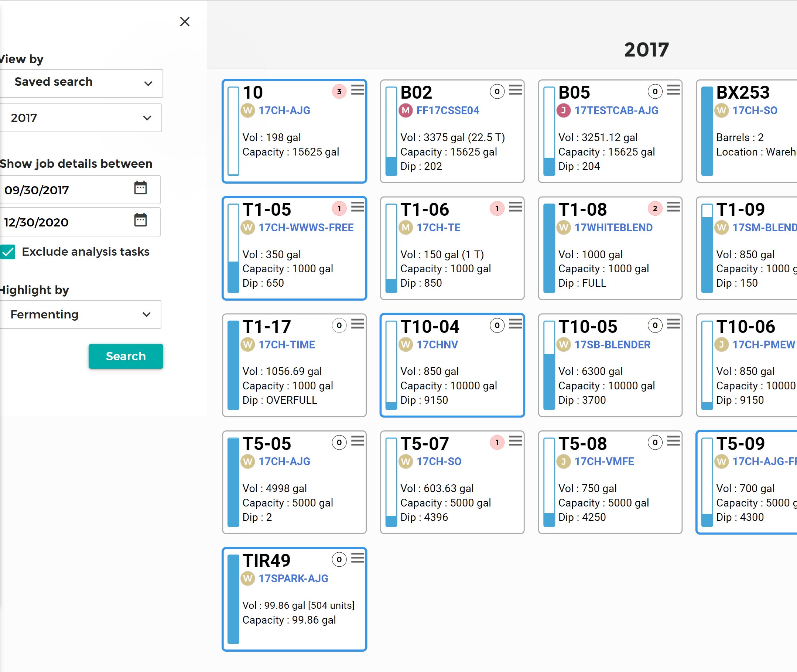Open hamburger menu on T5-08 card

(674, 441)
